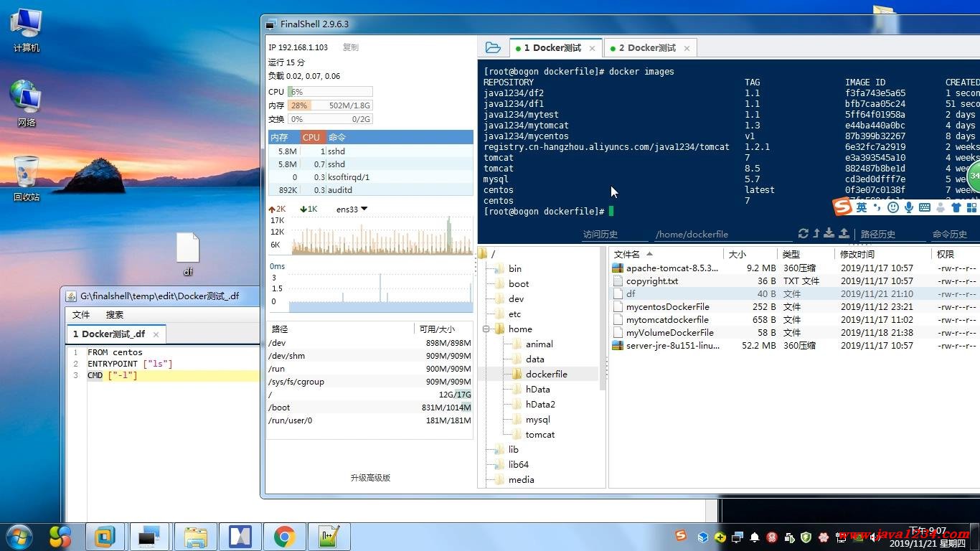Open the 搜索 menu in the editor
980x551 pixels.
pyautogui.click(x=115, y=314)
